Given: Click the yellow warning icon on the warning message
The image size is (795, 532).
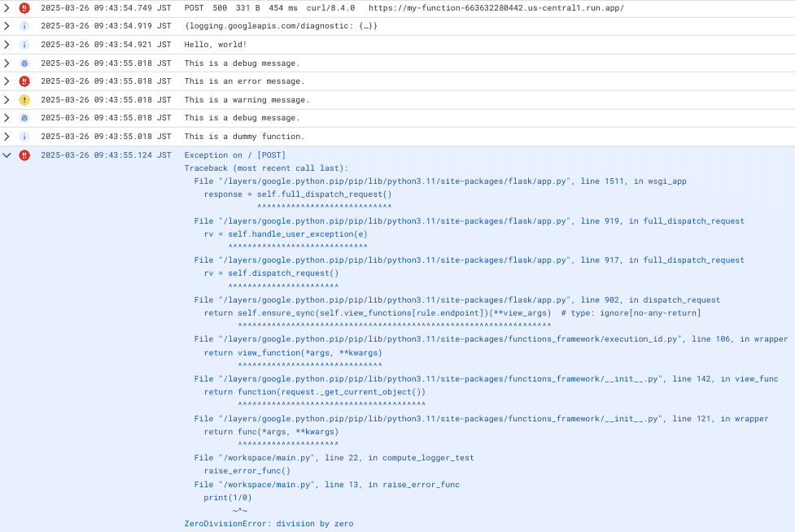Looking at the screenshot, I should click(x=24, y=99).
